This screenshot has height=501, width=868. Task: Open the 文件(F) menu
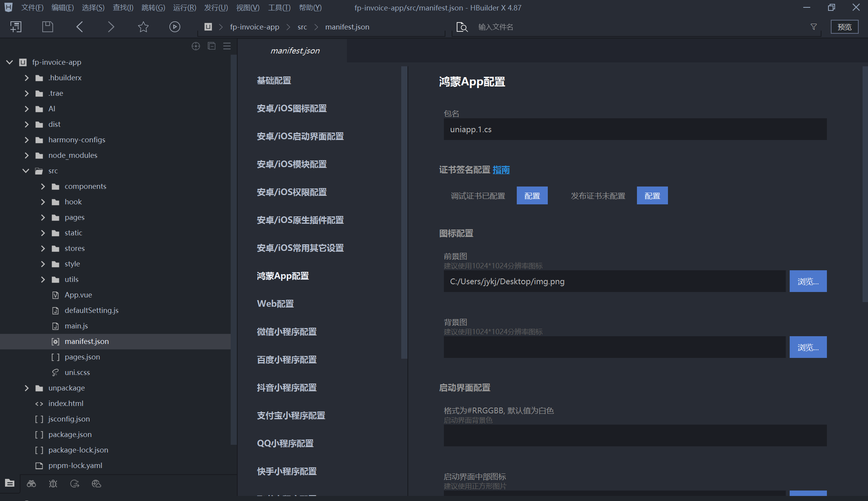coord(33,7)
